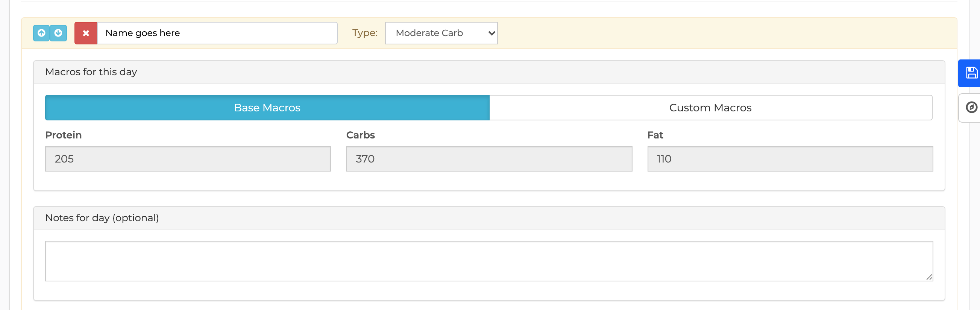Click the 'Type:' label
Viewport: 980px width, 310px height.
(364, 33)
